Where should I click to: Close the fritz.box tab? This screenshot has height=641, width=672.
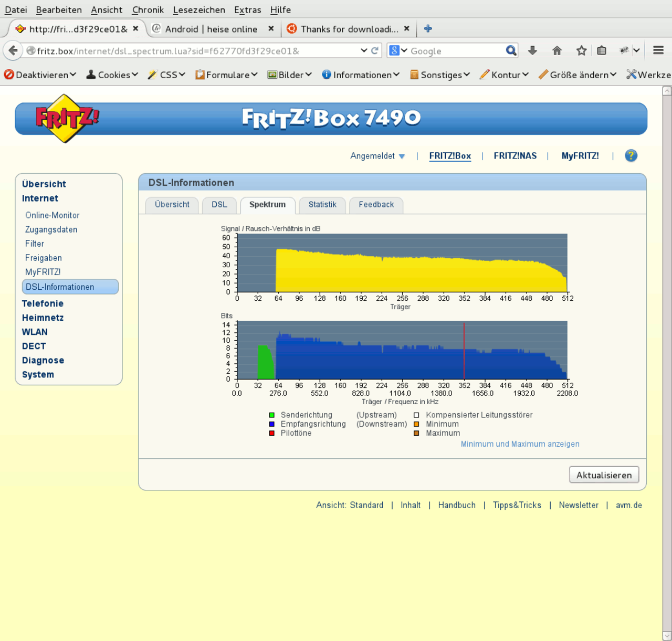[135, 28]
